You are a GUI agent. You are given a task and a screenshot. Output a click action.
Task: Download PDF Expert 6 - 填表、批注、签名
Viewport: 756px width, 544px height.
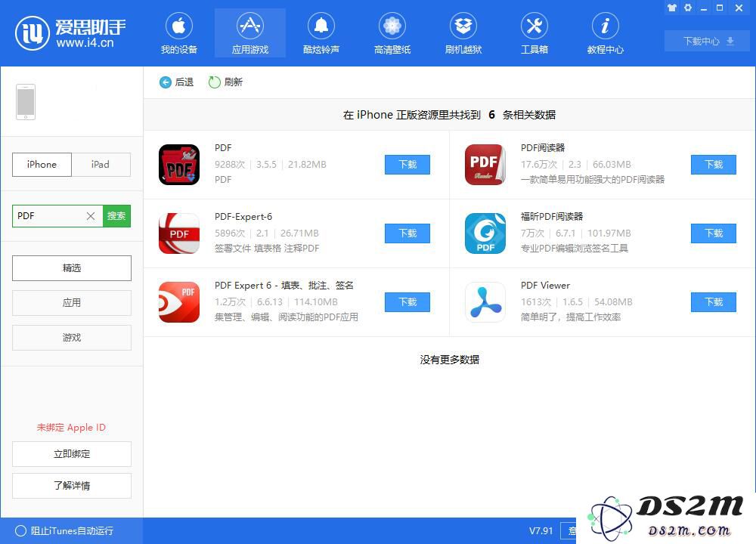point(407,302)
